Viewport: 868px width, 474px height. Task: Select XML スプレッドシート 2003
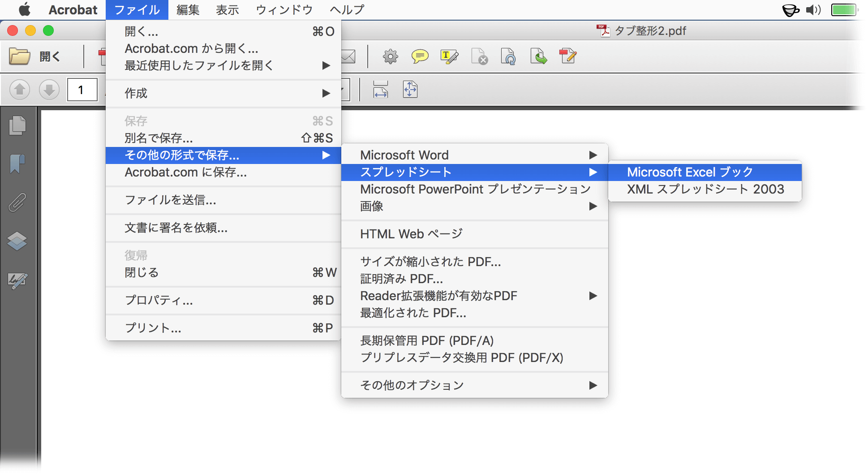click(705, 189)
